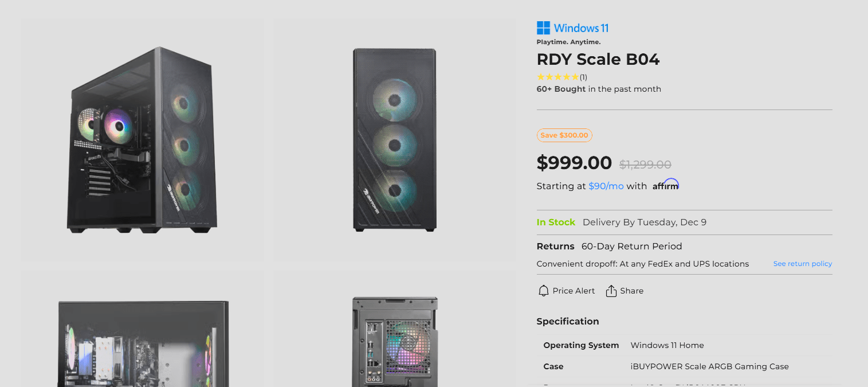Open the See return policy link
868x387 pixels.
pos(802,264)
